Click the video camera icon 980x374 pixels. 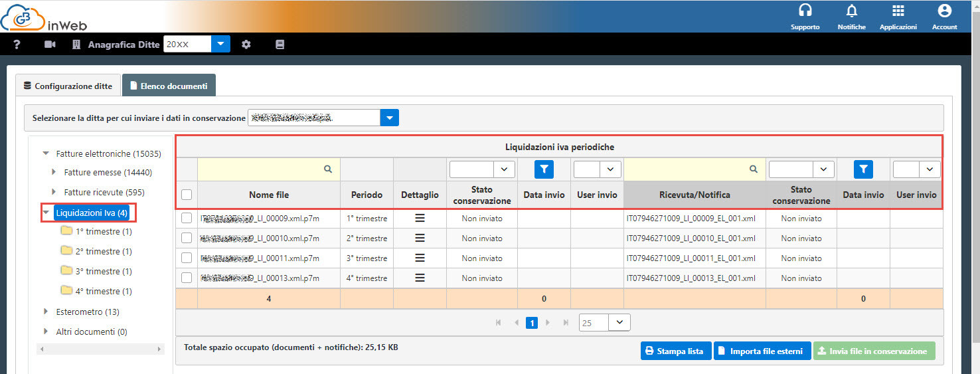[x=50, y=45]
